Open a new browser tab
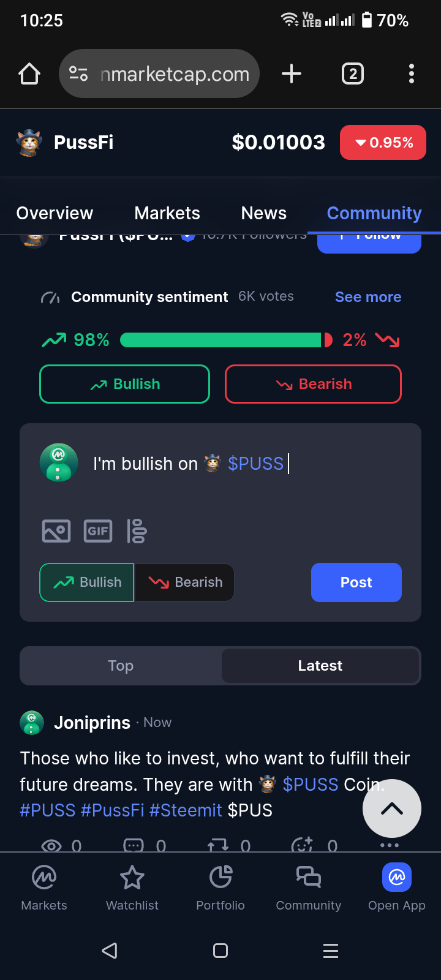Viewport: 441px width, 980px height. [x=292, y=74]
